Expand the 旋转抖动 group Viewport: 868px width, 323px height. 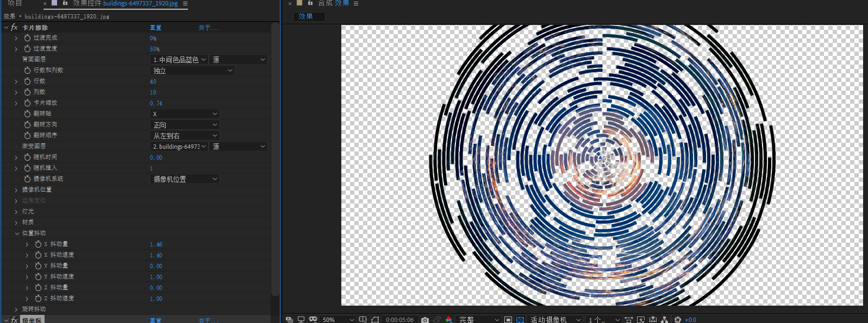(x=16, y=309)
